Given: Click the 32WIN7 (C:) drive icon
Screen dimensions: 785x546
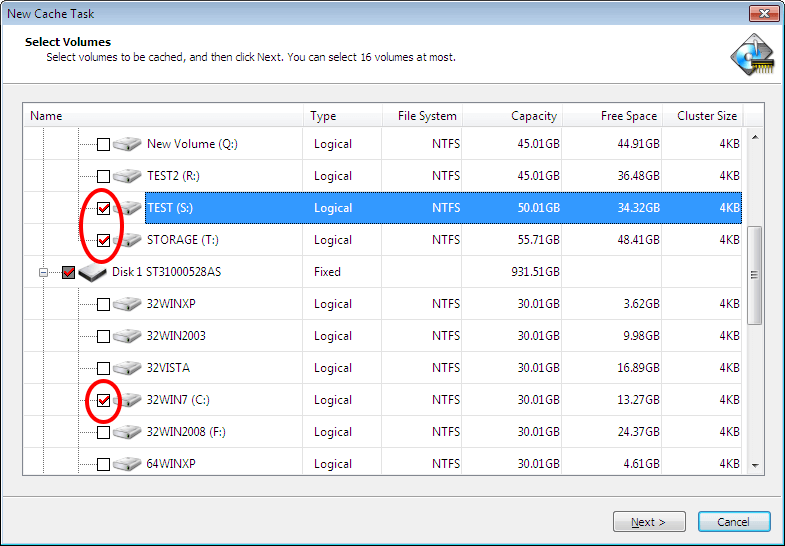Looking at the screenshot, I should 129,400.
